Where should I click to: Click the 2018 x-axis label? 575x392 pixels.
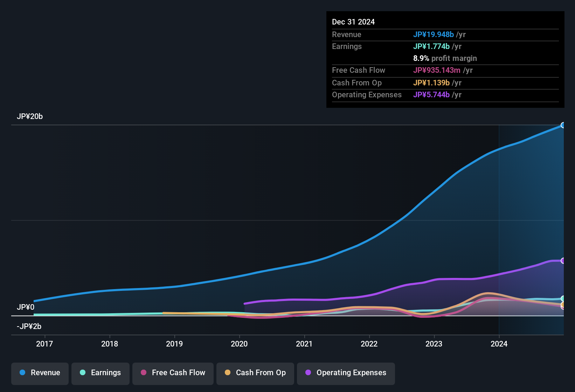110,344
